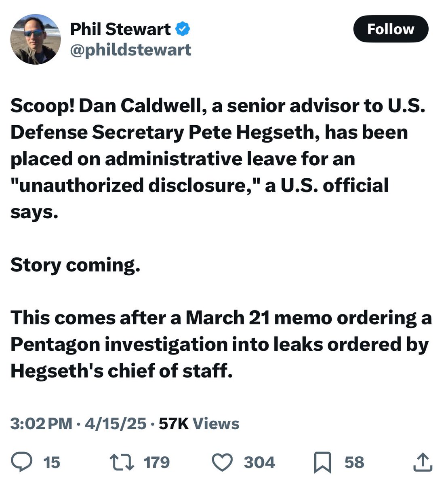
Task: Click the 3:02 PM timestamp
Action: [42, 424]
